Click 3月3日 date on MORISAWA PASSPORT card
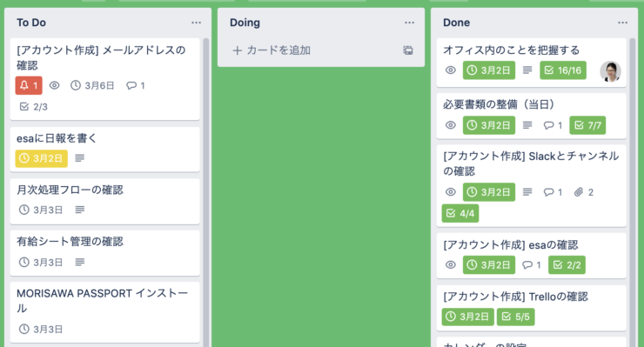This screenshot has height=347, width=644. (x=41, y=329)
